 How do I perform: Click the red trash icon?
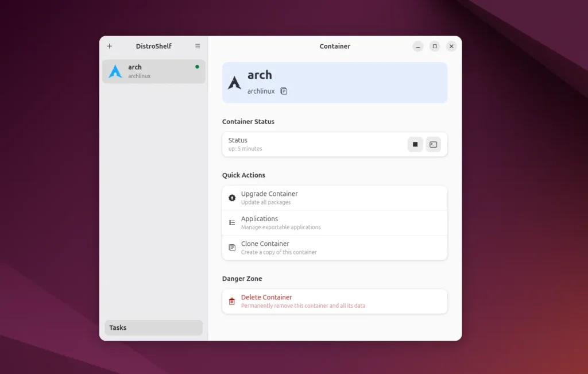point(232,301)
